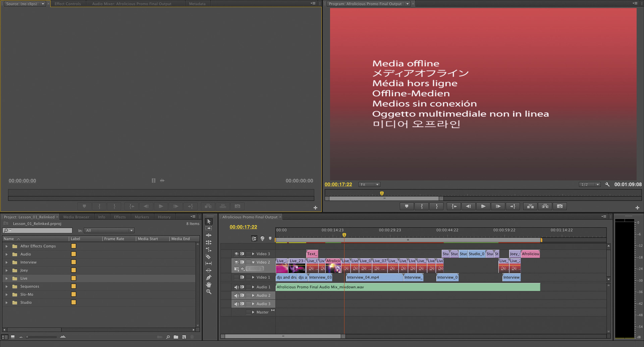Toggle timeline Snap magnet button

[x=254, y=239]
